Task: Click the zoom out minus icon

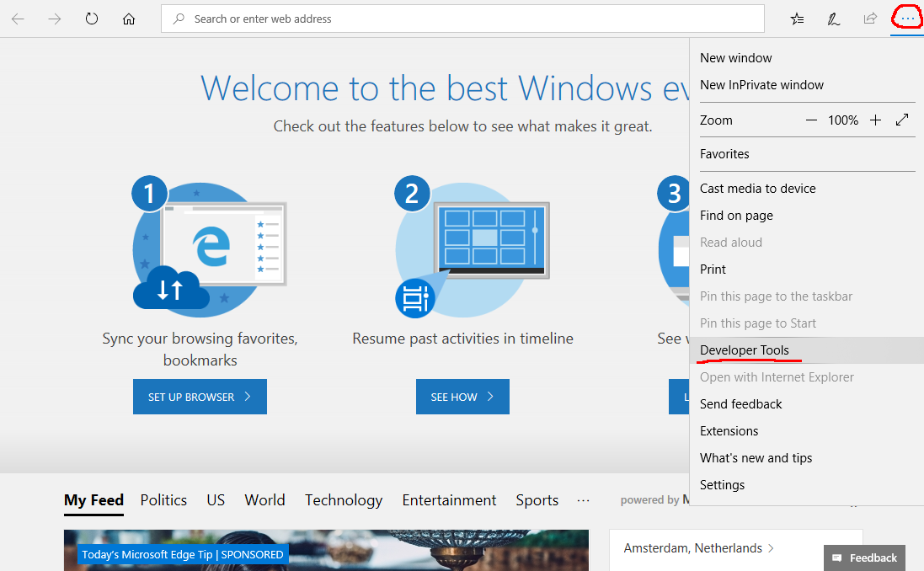Action: (x=811, y=120)
